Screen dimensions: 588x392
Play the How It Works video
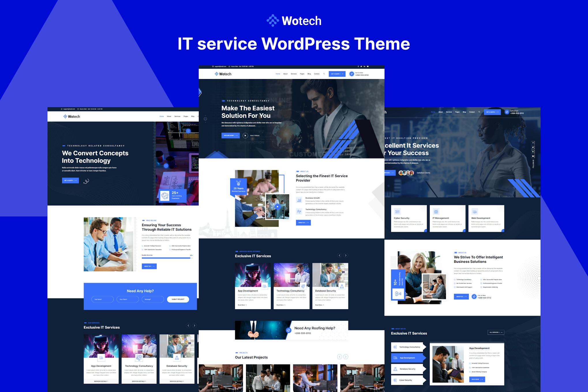245,136
